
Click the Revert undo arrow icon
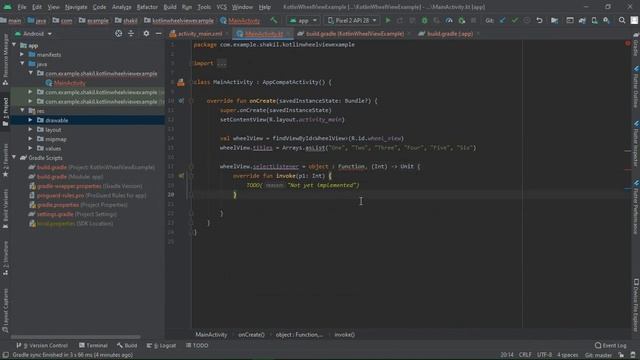pos(539,20)
